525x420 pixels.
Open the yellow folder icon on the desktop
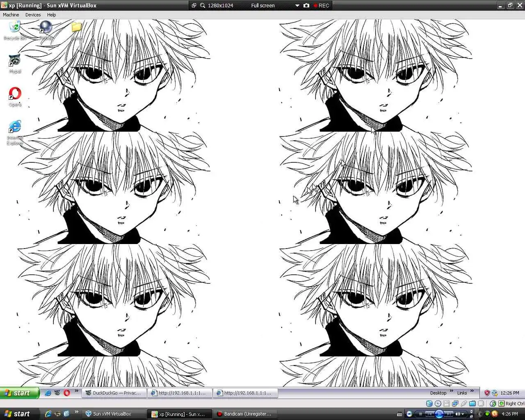click(76, 30)
